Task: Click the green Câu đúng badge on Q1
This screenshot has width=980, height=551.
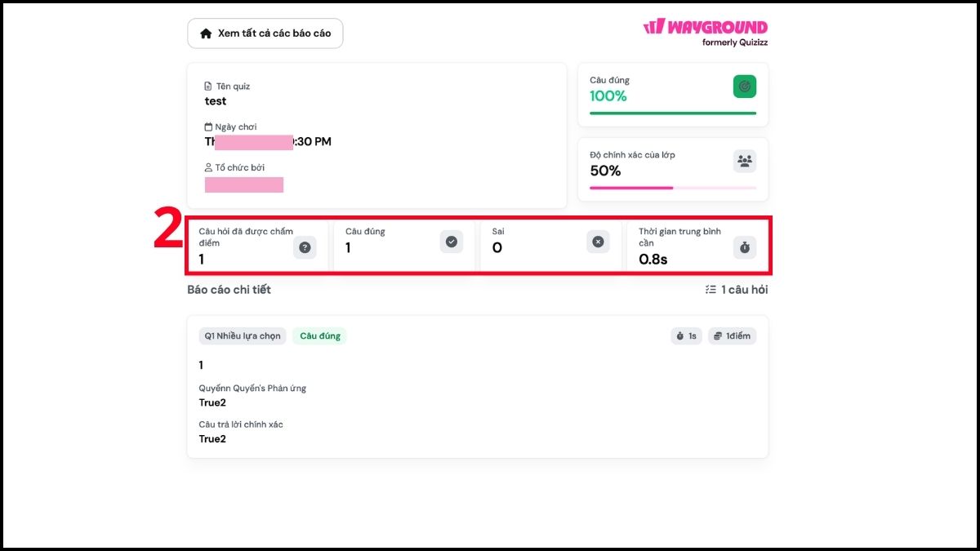Action: coord(319,336)
